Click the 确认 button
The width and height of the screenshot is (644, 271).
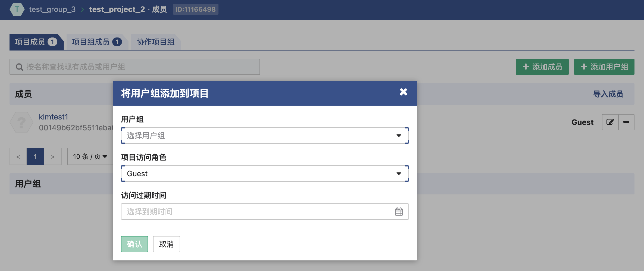pos(134,244)
